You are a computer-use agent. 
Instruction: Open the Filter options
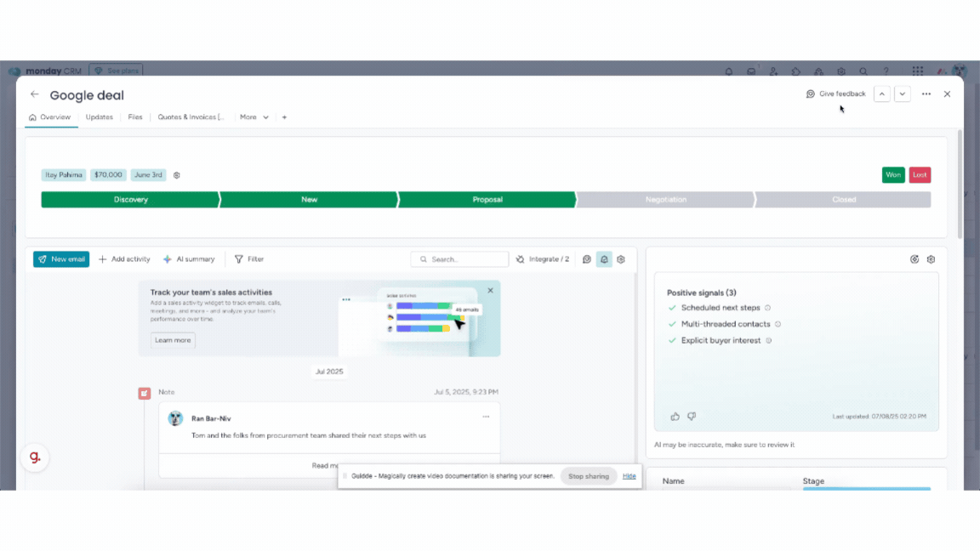(x=249, y=259)
